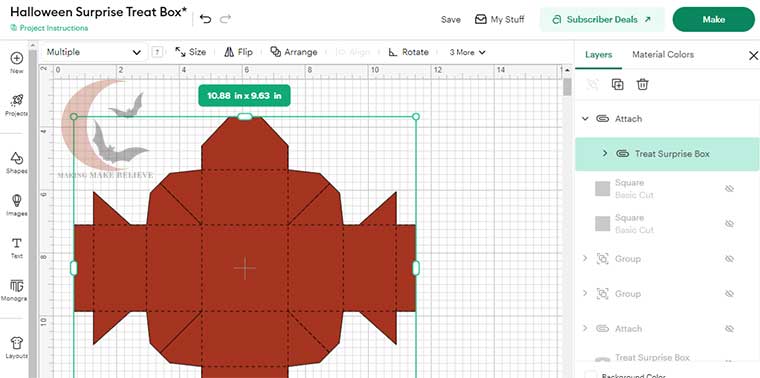The height and width of the screenshot is (378, 760).
Task: Click the green Make button
Action: coord(713,19)
